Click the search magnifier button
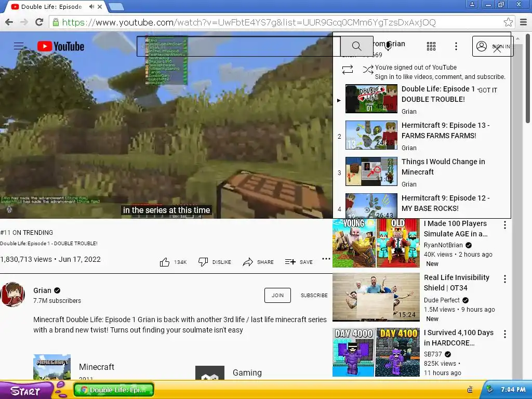The width and height of the screenshot is (532, 399). 356,46
